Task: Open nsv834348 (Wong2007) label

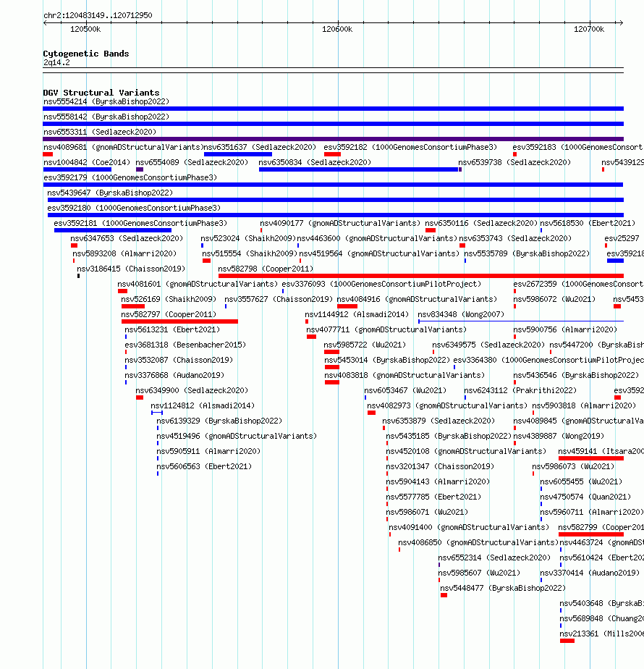Action: (461, 314)
